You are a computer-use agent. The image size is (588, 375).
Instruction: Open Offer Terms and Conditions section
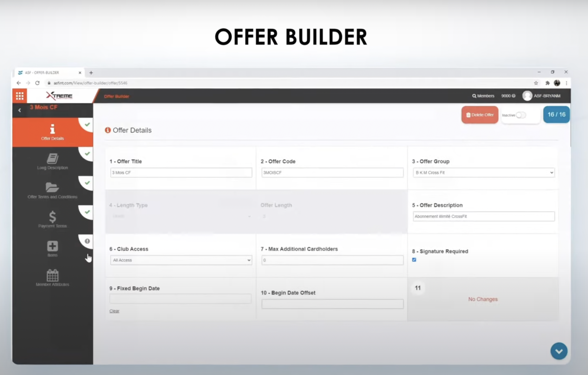52,190
